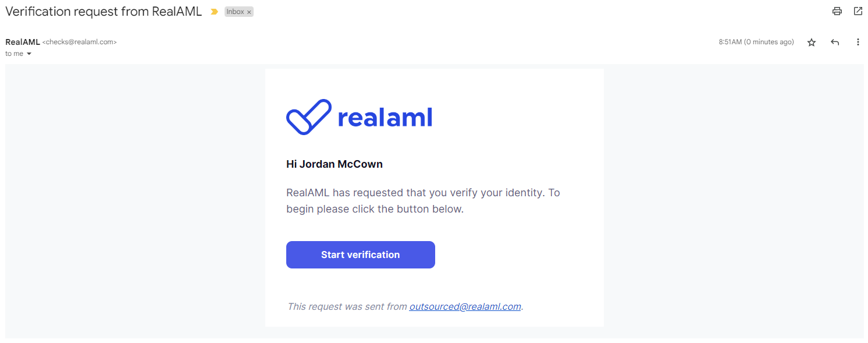Reply to the RealAML message

click(x=835, y=43)
